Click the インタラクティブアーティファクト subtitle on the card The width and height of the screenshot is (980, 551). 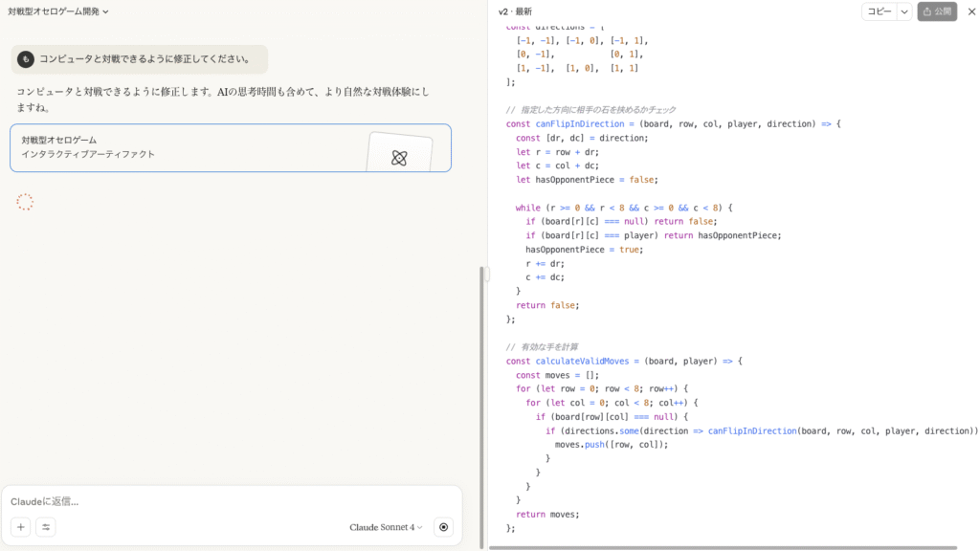[88, 154]
